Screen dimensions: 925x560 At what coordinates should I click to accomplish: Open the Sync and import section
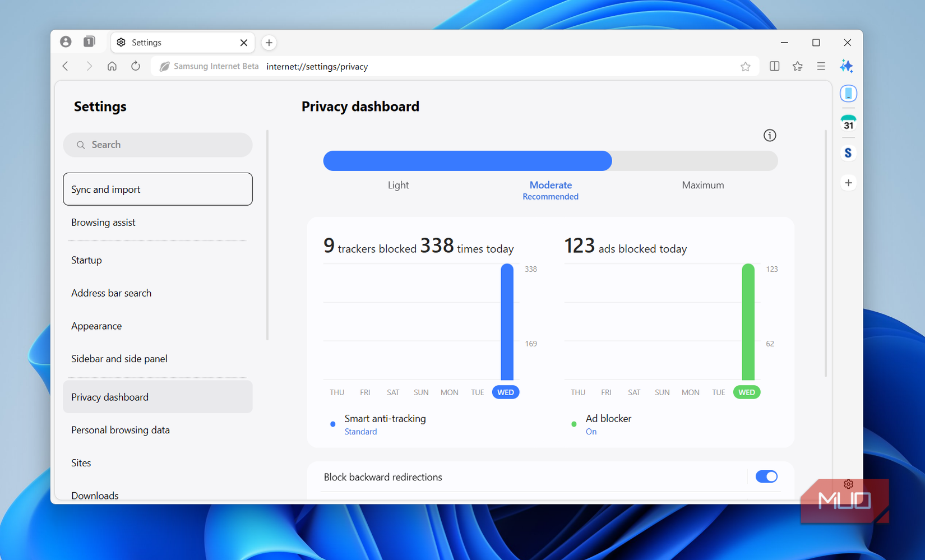click(x=105, y=189)
